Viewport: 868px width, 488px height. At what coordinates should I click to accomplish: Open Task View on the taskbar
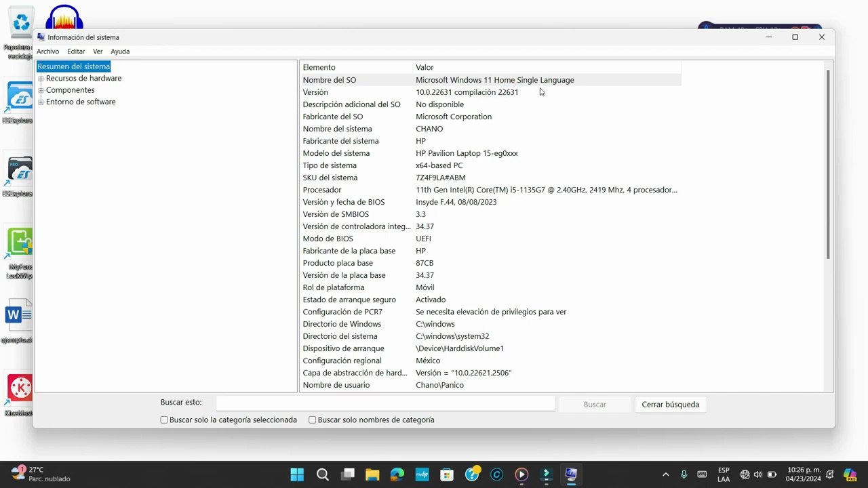pyautogui.click(x=348, y=474)
